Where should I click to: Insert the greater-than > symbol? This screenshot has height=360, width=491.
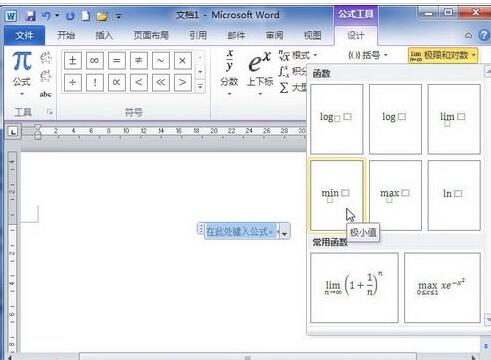(182, 82)
